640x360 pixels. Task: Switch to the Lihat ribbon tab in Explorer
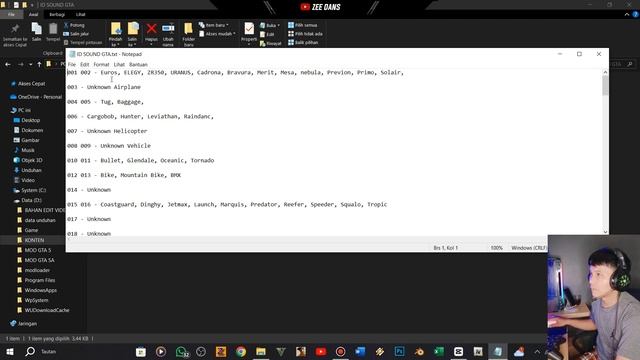(80, 14)
